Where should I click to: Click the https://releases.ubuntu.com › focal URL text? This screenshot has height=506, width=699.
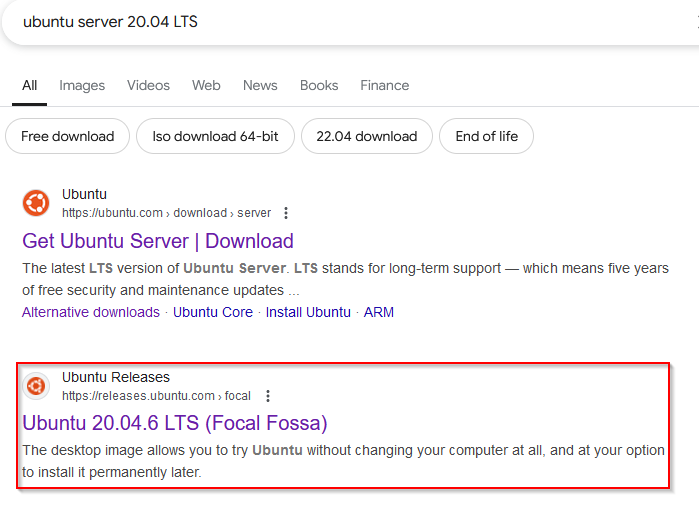(156, 396)
